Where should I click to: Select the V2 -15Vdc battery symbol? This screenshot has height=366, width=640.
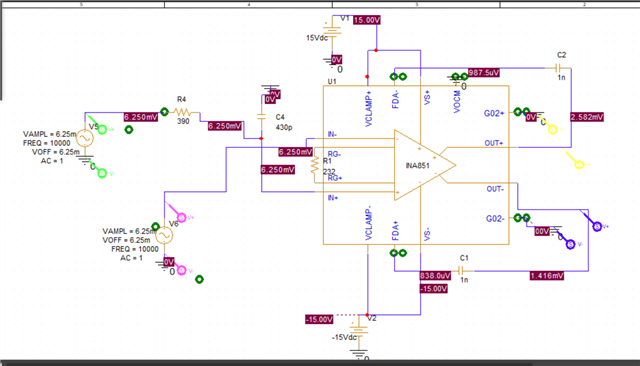358,329
